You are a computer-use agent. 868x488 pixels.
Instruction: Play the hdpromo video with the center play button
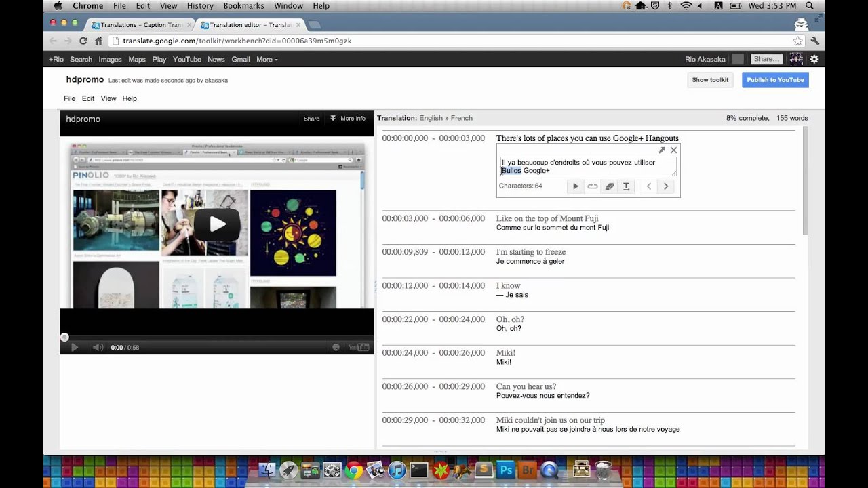tap(217, 224)
